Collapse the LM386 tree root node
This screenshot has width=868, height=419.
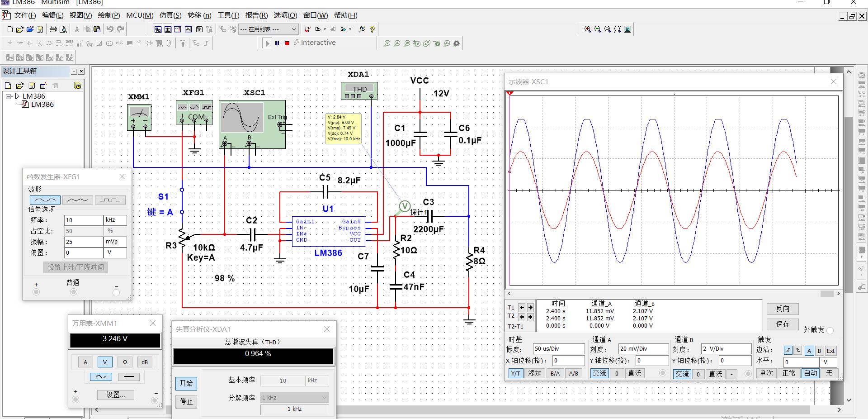[x=9, y=96]
